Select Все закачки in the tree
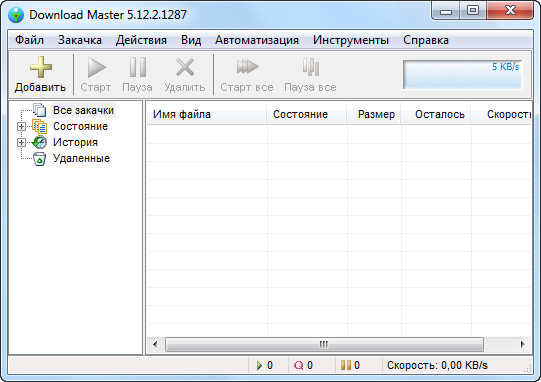541x382 pixels. [x=83, y=110]
